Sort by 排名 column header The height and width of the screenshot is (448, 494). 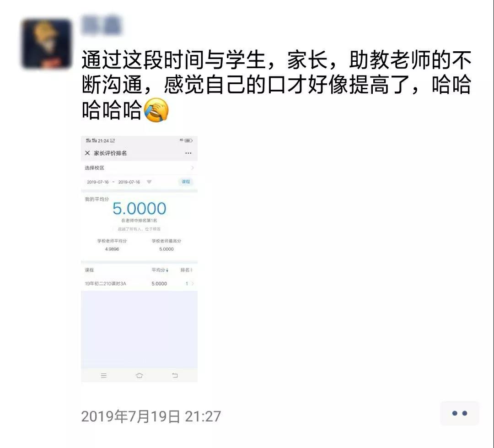(x=186, y=270)
